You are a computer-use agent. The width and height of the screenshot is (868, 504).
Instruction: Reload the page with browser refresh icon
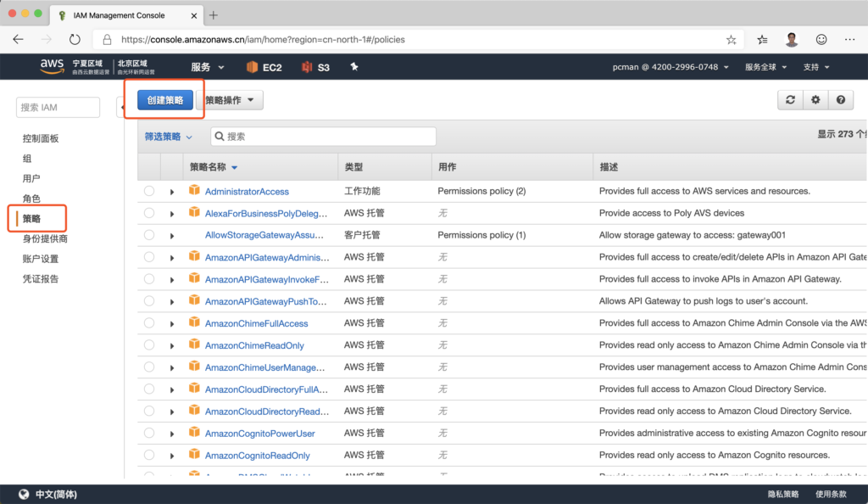pos(75,39)
